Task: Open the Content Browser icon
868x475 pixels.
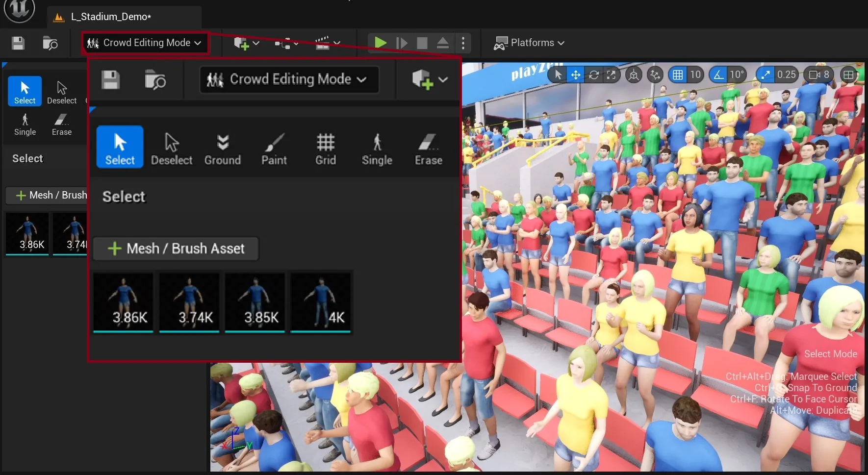Action: [x=155, y=80]
